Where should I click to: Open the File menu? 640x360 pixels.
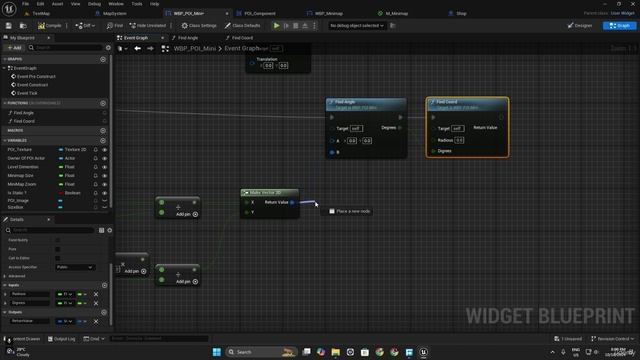(x=25, y=4)
